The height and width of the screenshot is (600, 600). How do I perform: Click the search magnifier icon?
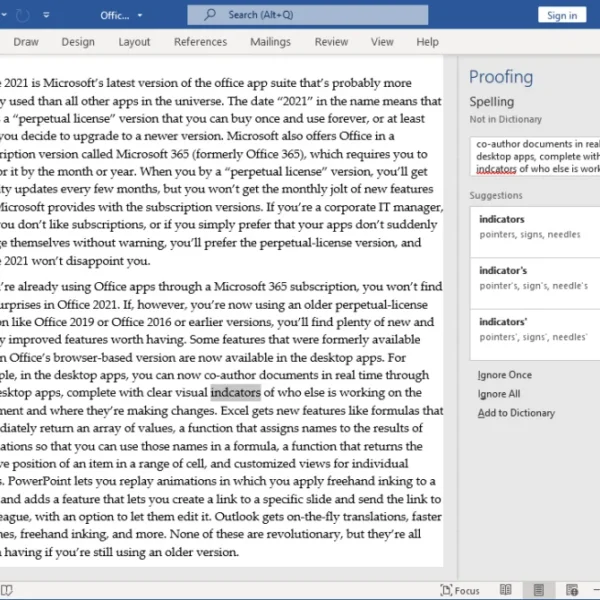click(210, 15)
